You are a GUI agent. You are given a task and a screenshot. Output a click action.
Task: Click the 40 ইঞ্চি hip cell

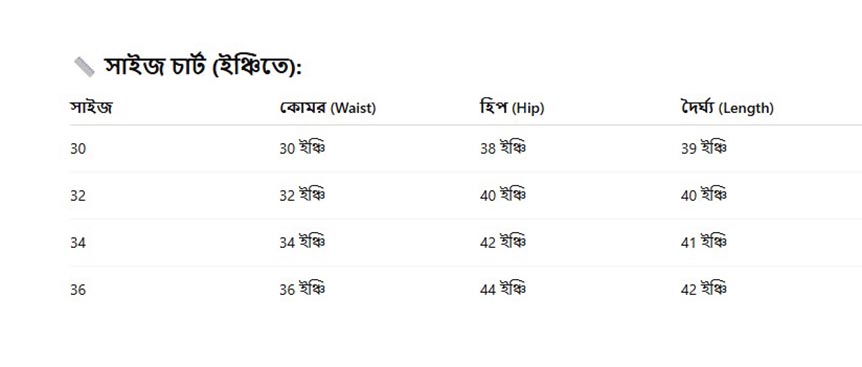[502, 195]
